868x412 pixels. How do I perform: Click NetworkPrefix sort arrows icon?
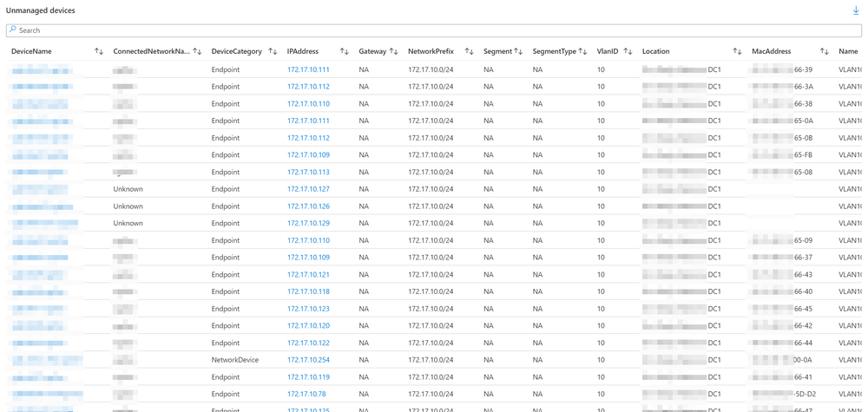(469, 51)
